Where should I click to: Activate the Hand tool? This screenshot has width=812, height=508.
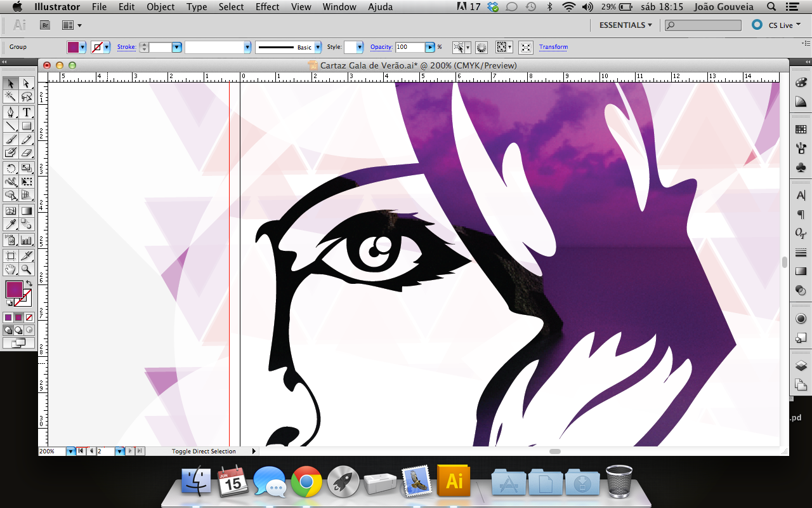[x=11, y=269]
